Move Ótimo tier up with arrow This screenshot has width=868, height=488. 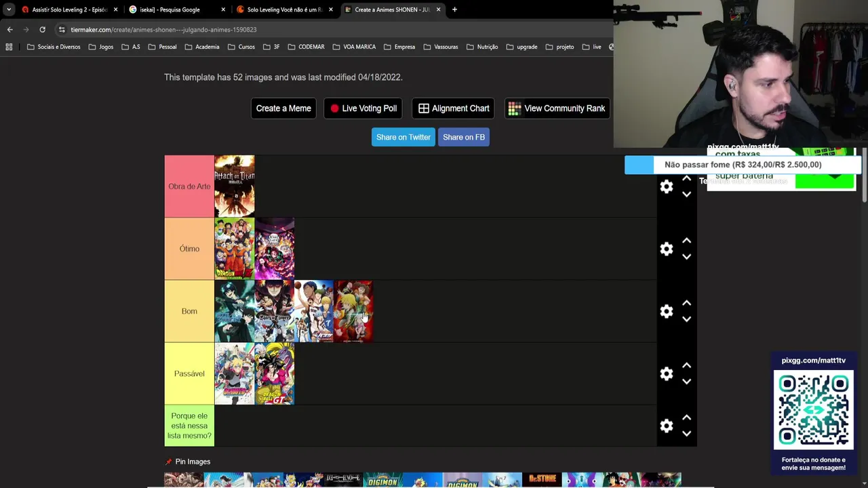(x=686, y=241)
